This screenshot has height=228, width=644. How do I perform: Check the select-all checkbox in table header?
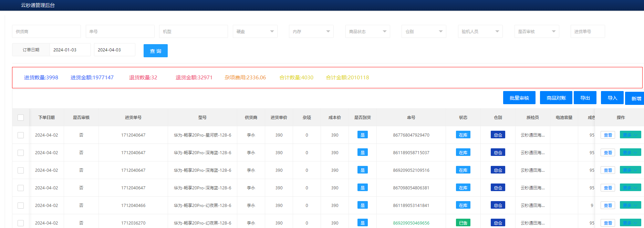tap(21, 118)
